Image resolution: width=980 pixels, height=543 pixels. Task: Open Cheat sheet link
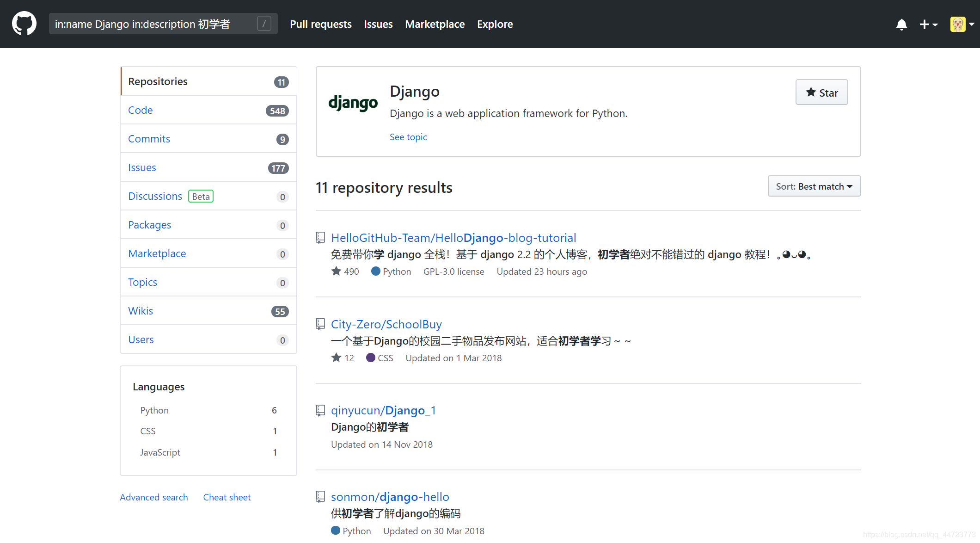(227, 497)
